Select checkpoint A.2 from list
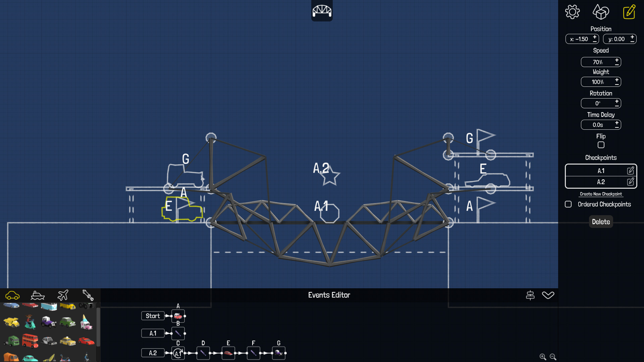 click(x=600, y=181)
